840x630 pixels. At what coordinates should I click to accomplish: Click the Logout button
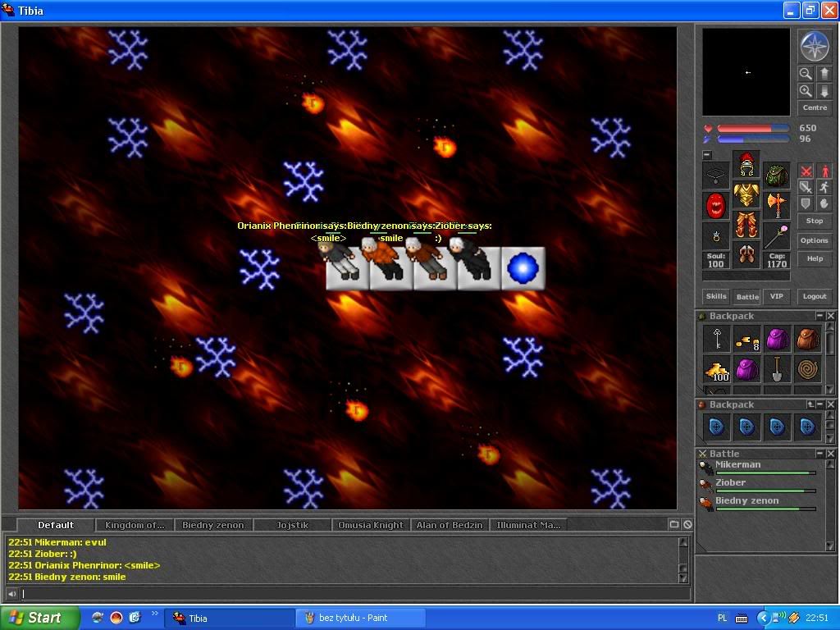[x=815, y=296]
